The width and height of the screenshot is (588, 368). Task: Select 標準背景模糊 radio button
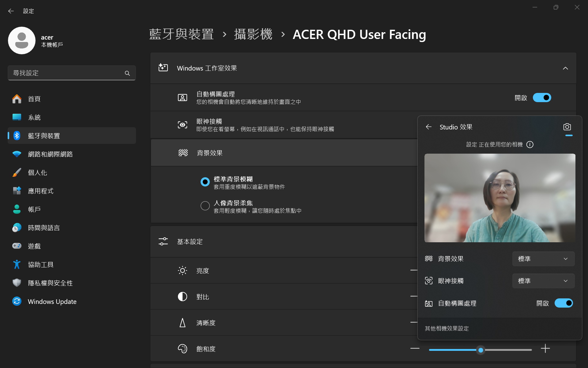(205, 182)
